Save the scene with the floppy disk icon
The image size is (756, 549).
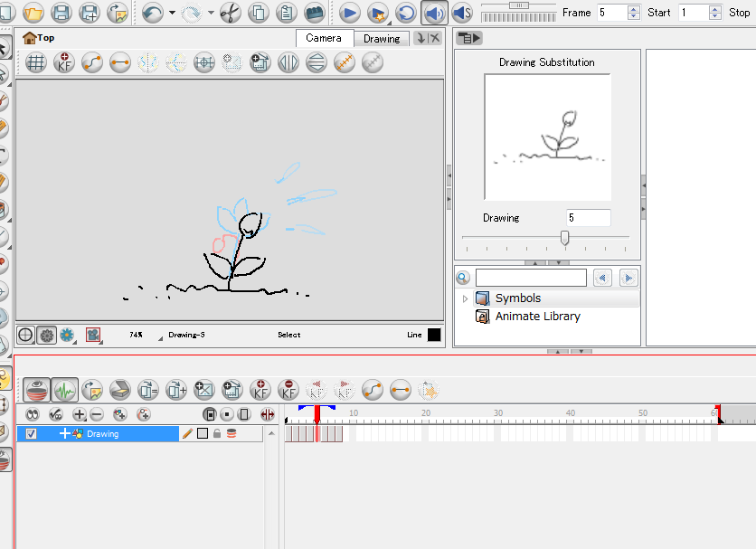[61, 13]
